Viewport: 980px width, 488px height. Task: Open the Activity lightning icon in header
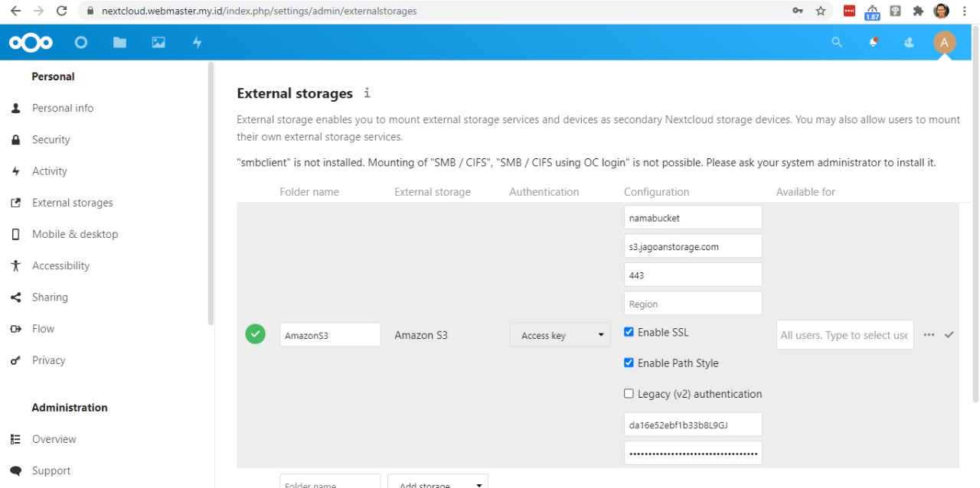(197, 43)
